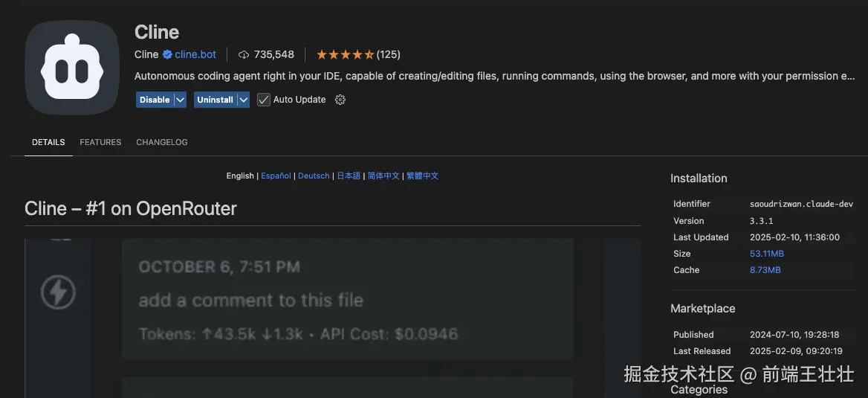Select the DETAILS tab
This screenshot has height=398, width=868.
[48, 142]
